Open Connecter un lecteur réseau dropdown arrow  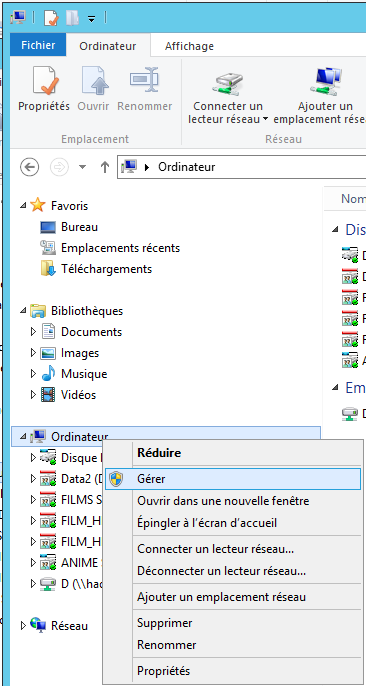pyautogui.click(x=265, y=119)
